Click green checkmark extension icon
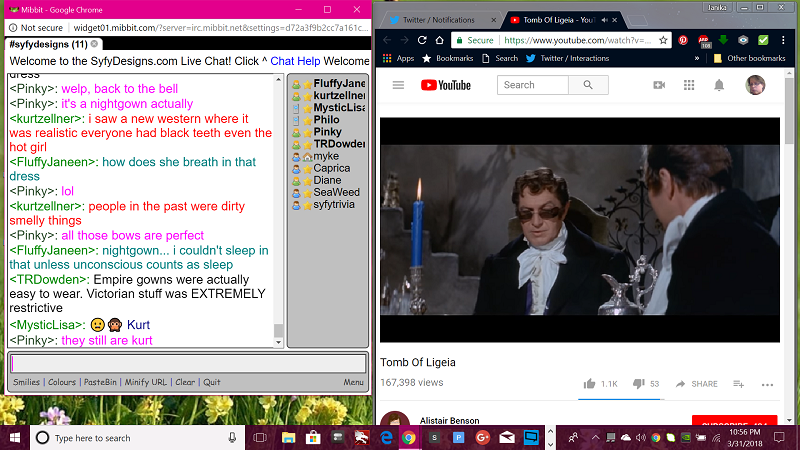 (x=763, y=40)
